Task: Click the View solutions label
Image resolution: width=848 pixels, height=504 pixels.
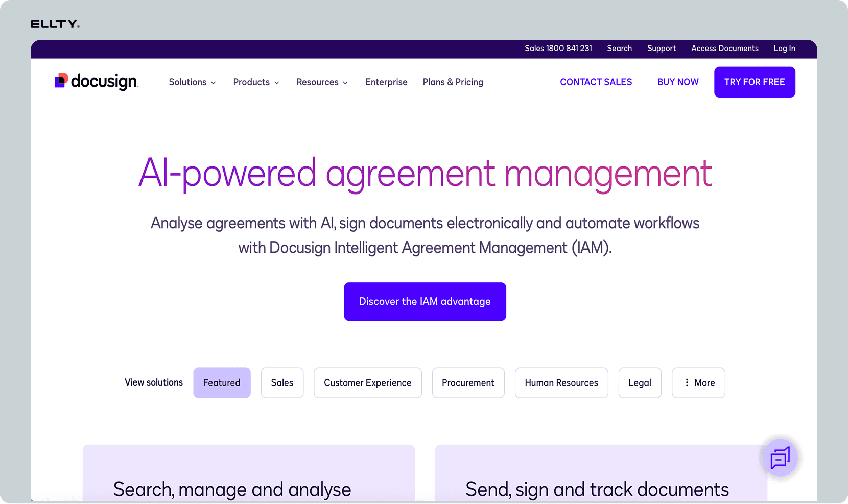Action: (154, 382)
